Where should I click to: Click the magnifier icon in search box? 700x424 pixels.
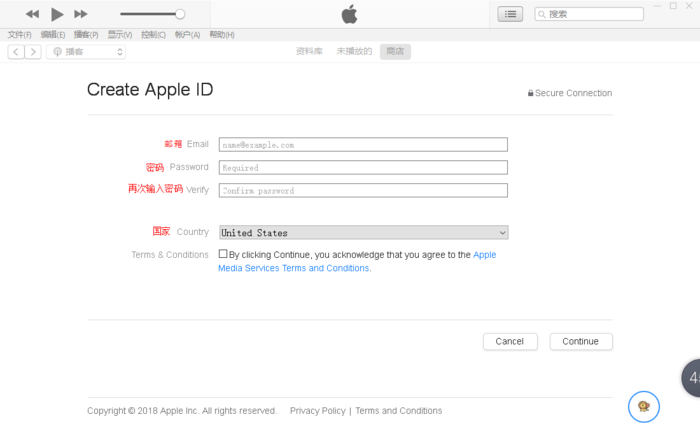(542, 14)
